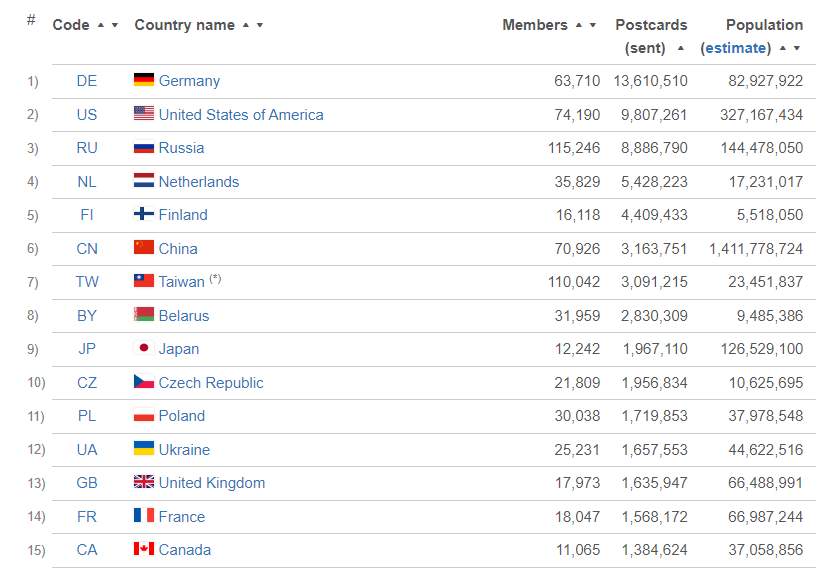This screenshot has width=833, height=568.
Task: Click the Japan flag icon
Action: 144,348
